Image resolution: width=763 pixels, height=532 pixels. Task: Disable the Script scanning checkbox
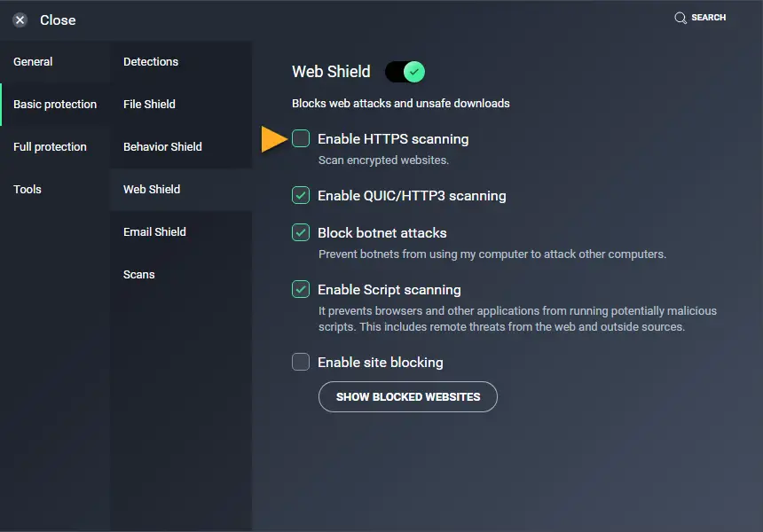click(x=301, y=290)
